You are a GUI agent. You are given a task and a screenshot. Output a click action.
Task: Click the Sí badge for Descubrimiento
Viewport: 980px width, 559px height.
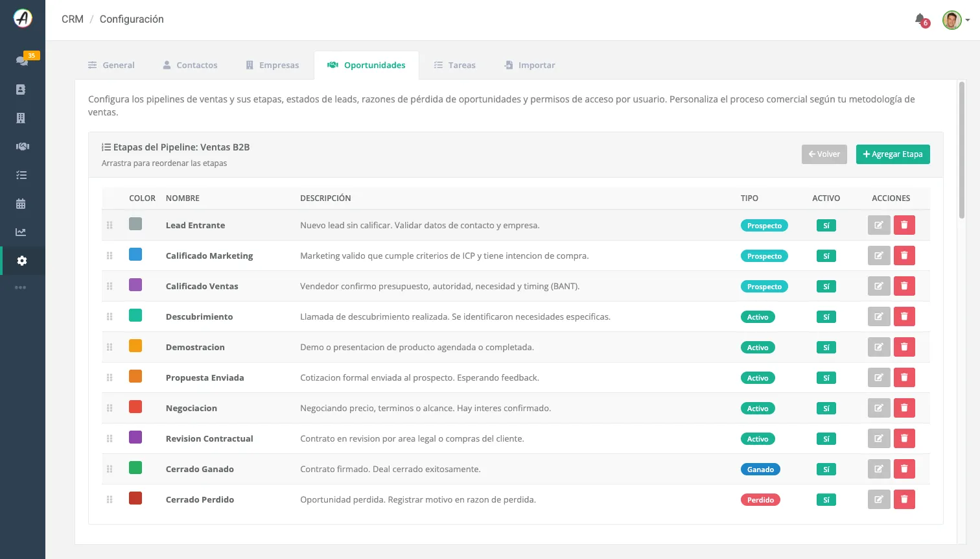pyautogui.click(x=826, y=317)
